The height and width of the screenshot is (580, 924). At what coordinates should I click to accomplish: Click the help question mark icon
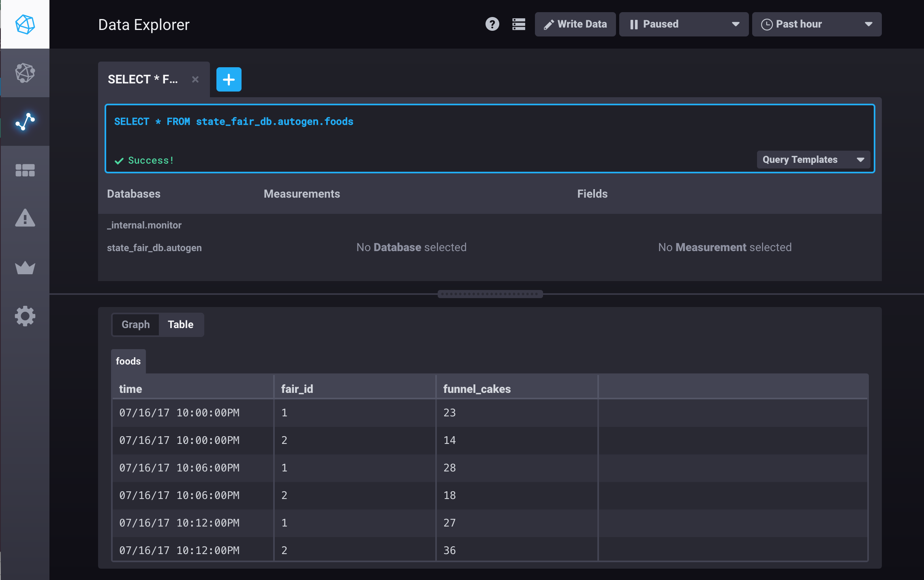click(x=492, y=24)
